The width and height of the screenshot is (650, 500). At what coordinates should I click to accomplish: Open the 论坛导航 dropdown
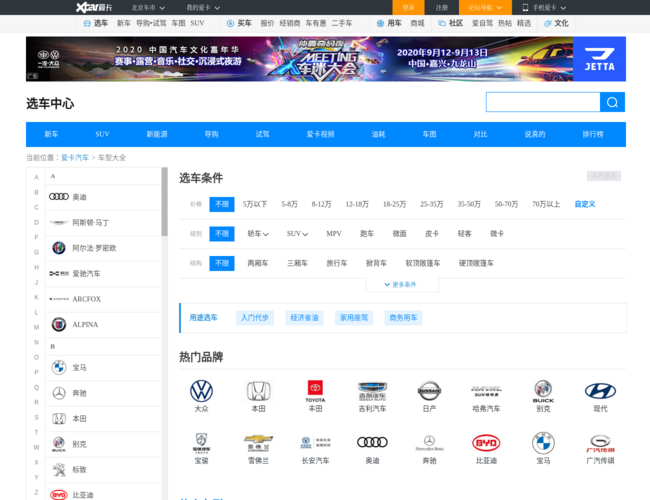click(x=485, y=7)
